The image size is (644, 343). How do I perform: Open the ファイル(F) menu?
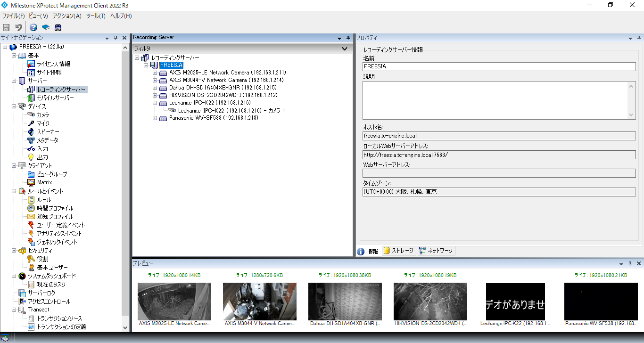click(13, 16)
